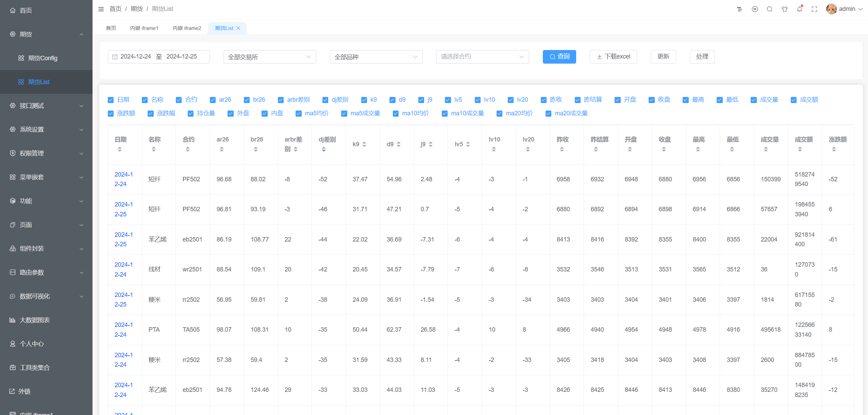Uncheck the 持仓量 column checkbox
868x415 pixels.
coord(190,114)
